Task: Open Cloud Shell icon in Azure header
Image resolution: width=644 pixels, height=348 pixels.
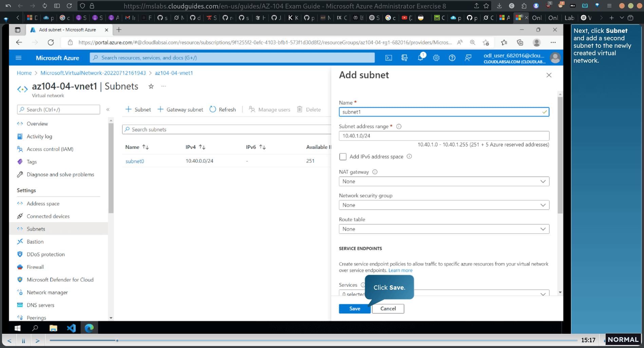Action: pyautogui.click(x=389, y=58)
